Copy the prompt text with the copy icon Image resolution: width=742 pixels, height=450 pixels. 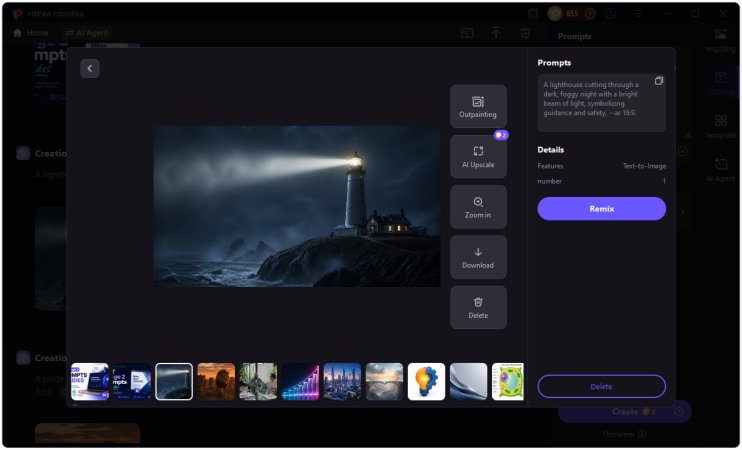[658, 81]
